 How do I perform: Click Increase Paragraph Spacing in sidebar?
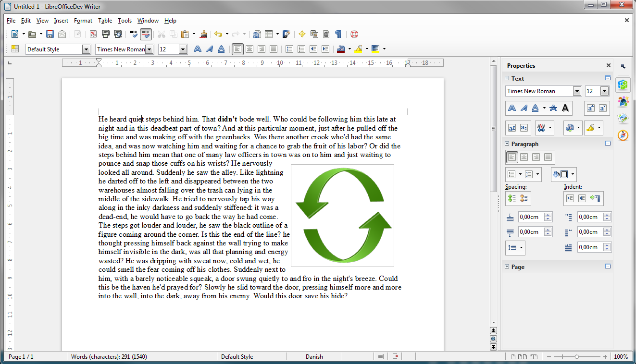click(512, 198)
